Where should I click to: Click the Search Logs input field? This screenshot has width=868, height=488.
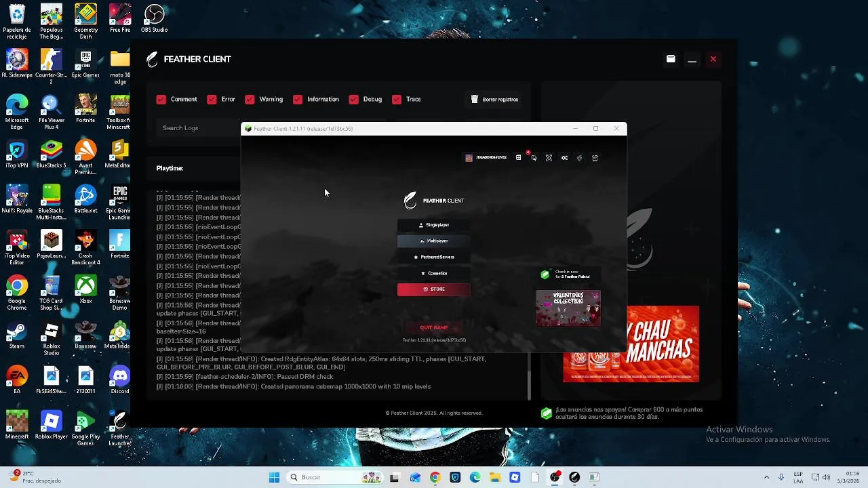[x=198, y=128]
